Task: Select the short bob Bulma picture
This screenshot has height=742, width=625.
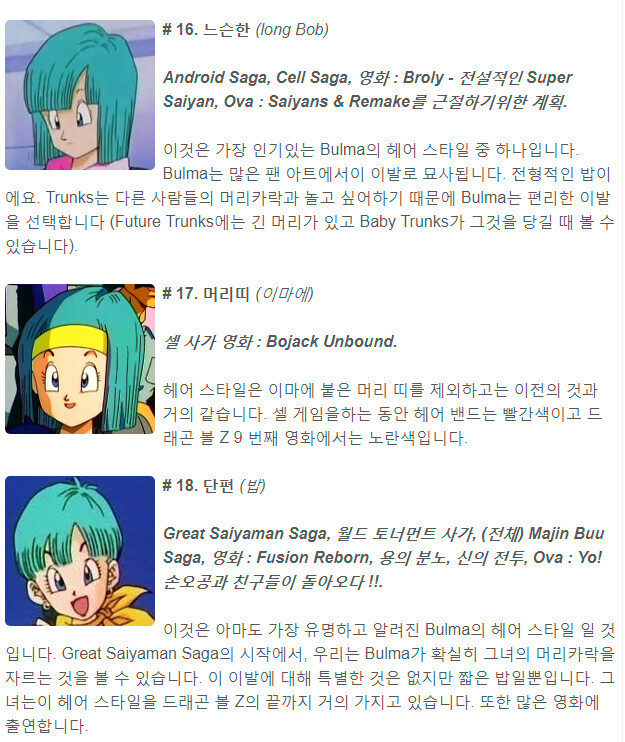Action: (80, 551)
